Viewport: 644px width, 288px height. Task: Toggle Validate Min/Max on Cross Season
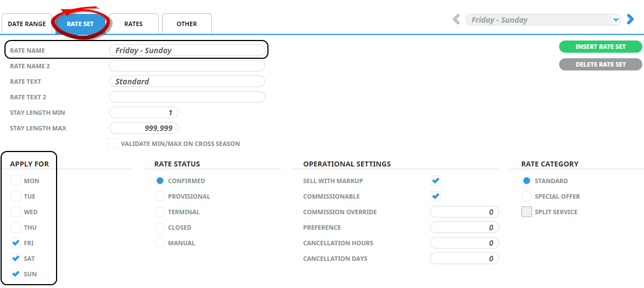[113, 144]
